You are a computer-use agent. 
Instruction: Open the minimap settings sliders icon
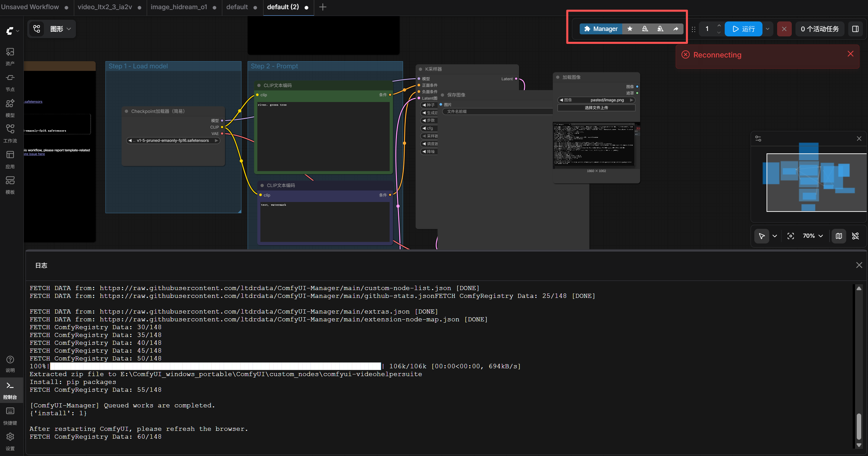coord(758,139)
